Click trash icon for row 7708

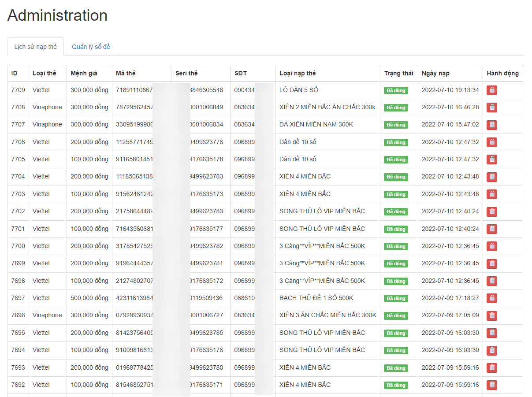click(x=492, y=108)
